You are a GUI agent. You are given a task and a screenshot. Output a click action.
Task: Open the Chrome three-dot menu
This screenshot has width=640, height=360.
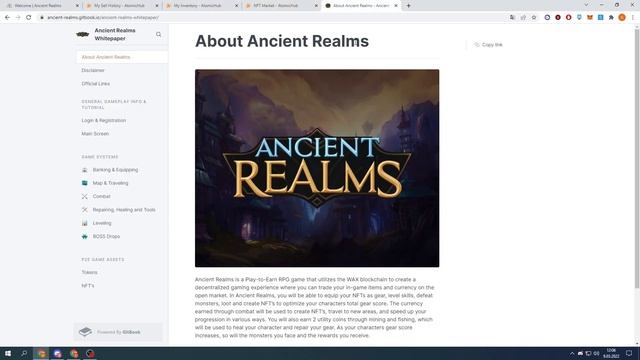coord(633,18)
